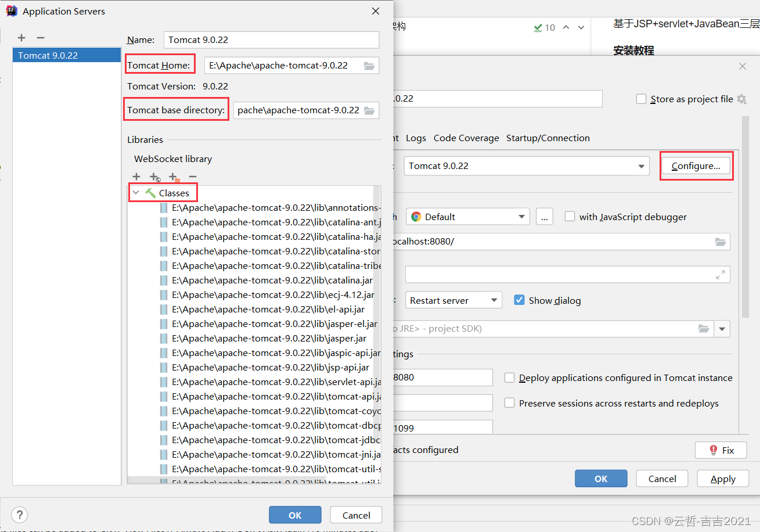Select jar icon of jsp-api.jar entry

pyautogui.click(x=164, y=367)
